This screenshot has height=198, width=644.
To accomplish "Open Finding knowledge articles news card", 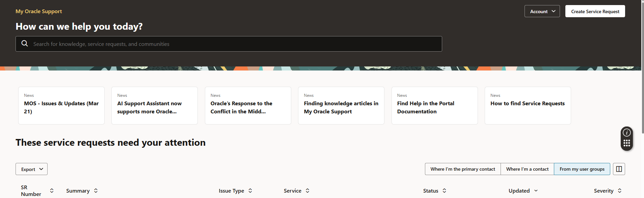I will [x=341, y=106].
